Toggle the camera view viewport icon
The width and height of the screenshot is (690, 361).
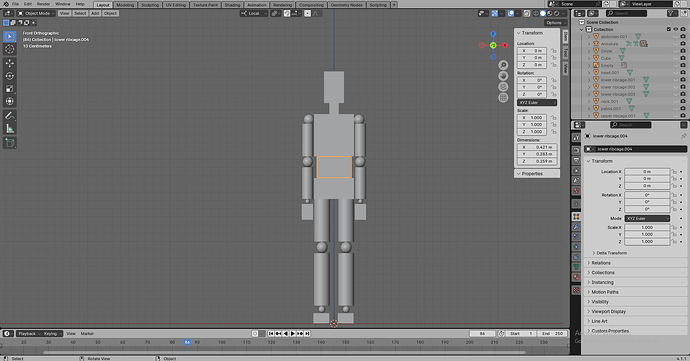coord(503,87)
